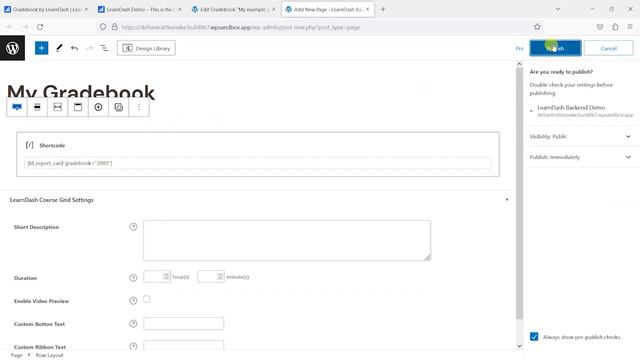Click the Custom Button Text help icon
640x360 pixels.
click(133, 324)
